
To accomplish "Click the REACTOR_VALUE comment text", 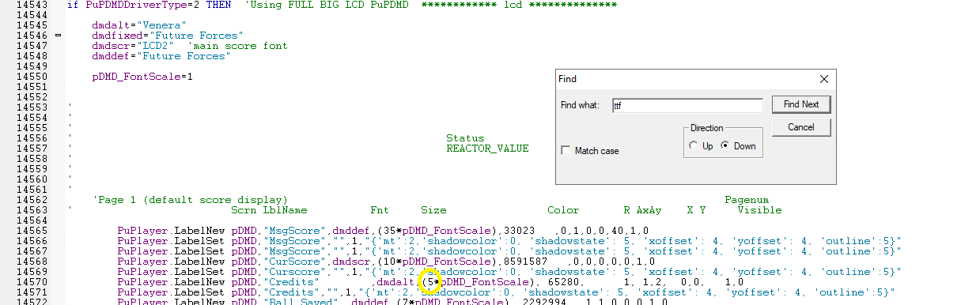I will [487, 149].
